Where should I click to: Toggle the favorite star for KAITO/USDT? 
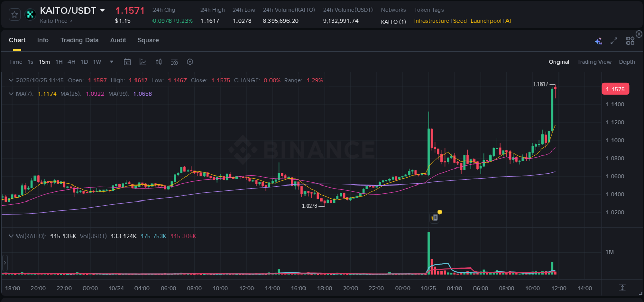(14, 14)
